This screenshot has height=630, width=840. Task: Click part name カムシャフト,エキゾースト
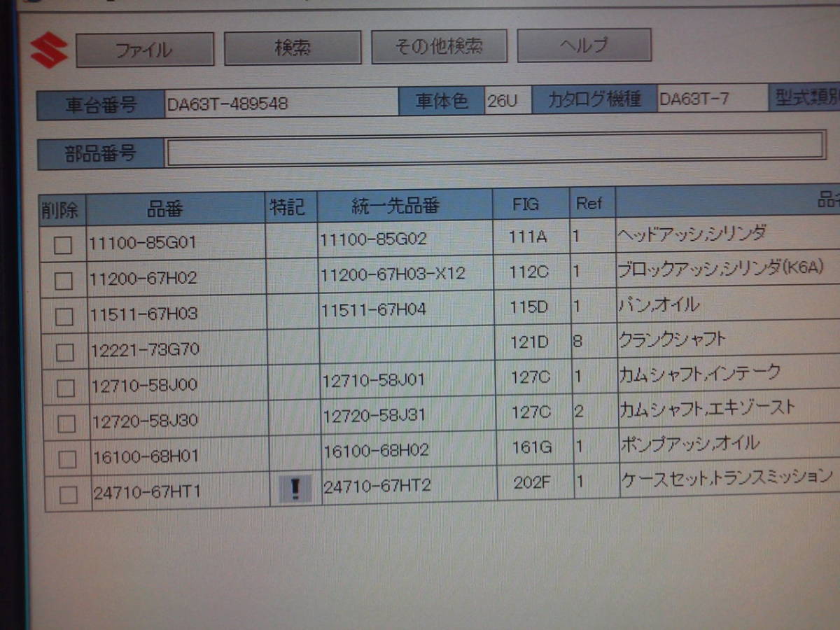click(x=708, y=407)
